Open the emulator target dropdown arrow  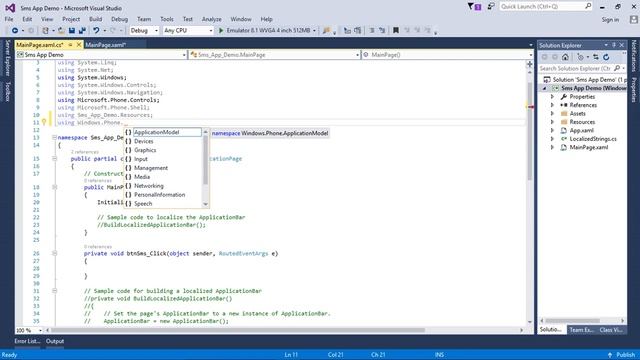click(314, 31)
